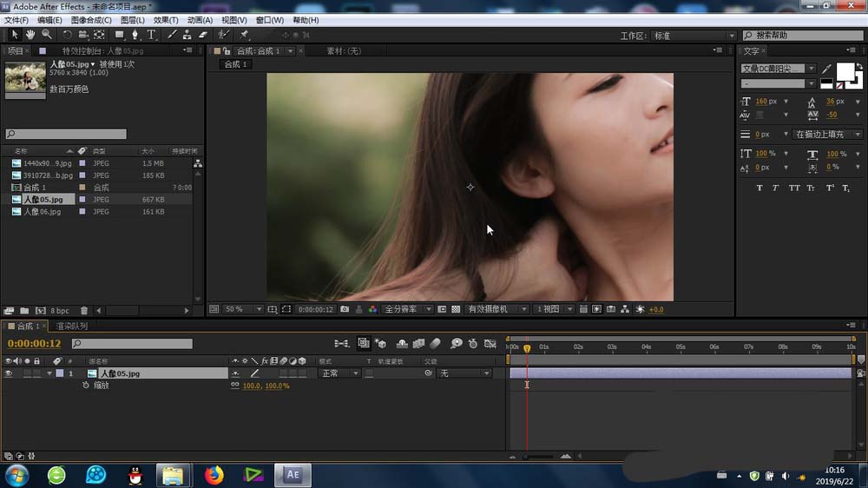Click the white fill color swatch
The image size is (868, 488).
coord(845,71)
